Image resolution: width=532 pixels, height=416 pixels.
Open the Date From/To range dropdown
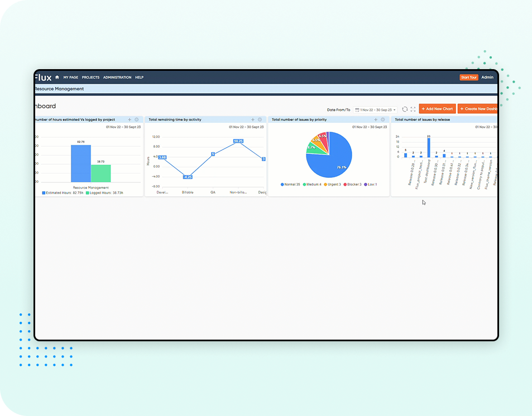point(375,110)
